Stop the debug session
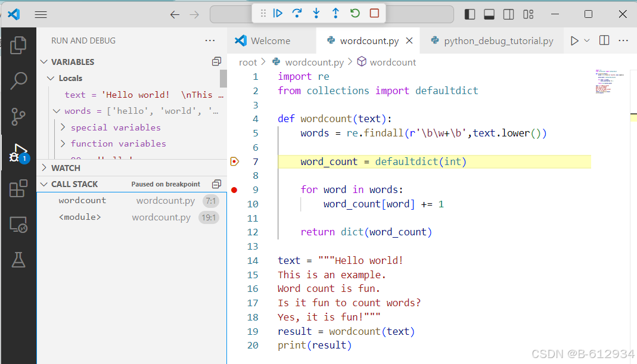 (375, 14)
